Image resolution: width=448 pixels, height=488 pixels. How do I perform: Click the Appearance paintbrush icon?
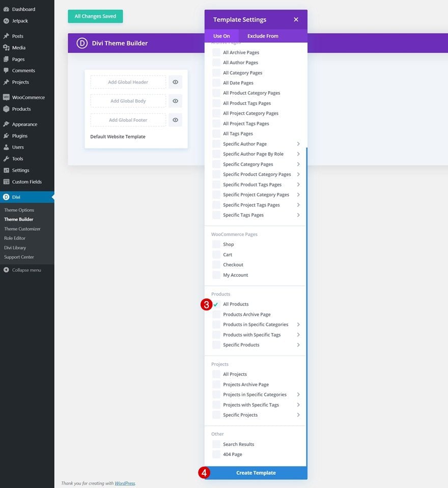(x=6, y=124)
